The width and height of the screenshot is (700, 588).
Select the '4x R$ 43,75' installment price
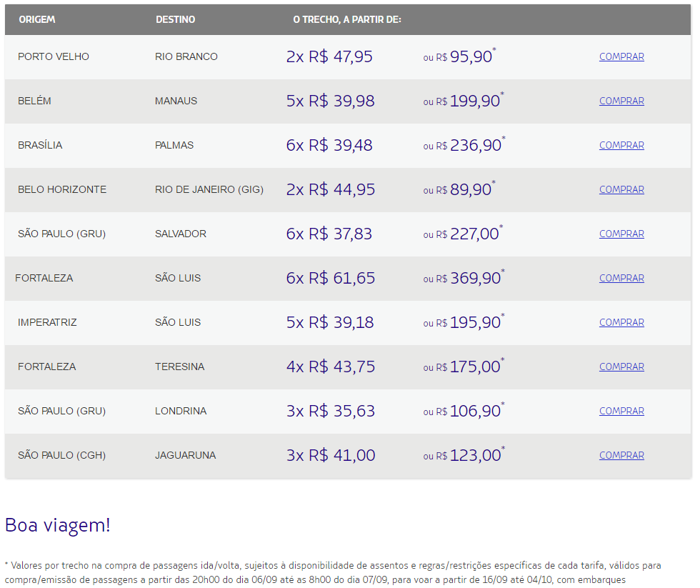pyautogui.click(x=330, y=366)
